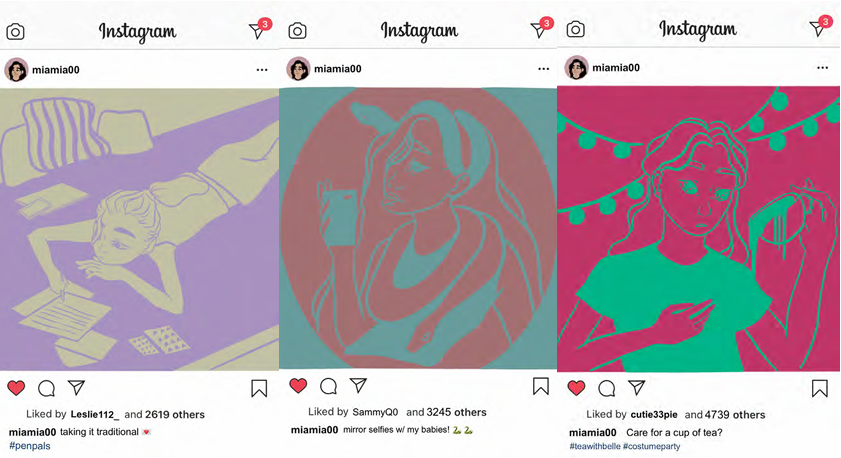This screenshot has width=841, height=458.
Task: Open three-dot menu on the mirror selfie post
Action: pos(543,69)
